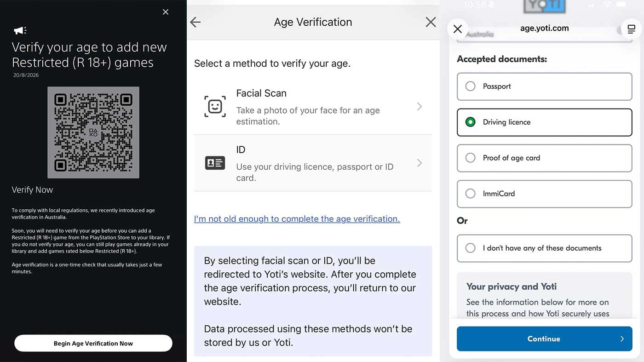
Task: Click 'Data processed using these methods' notice
Action: (308, 336)
